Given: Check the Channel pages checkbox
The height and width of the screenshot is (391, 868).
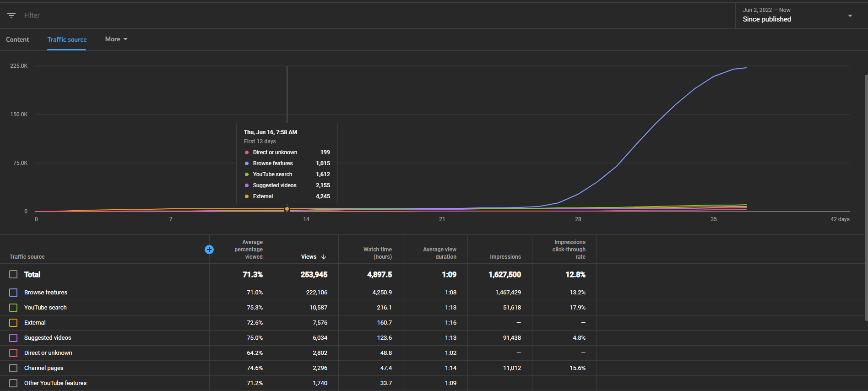Looking at the screenshot, I should coord(13,368).
